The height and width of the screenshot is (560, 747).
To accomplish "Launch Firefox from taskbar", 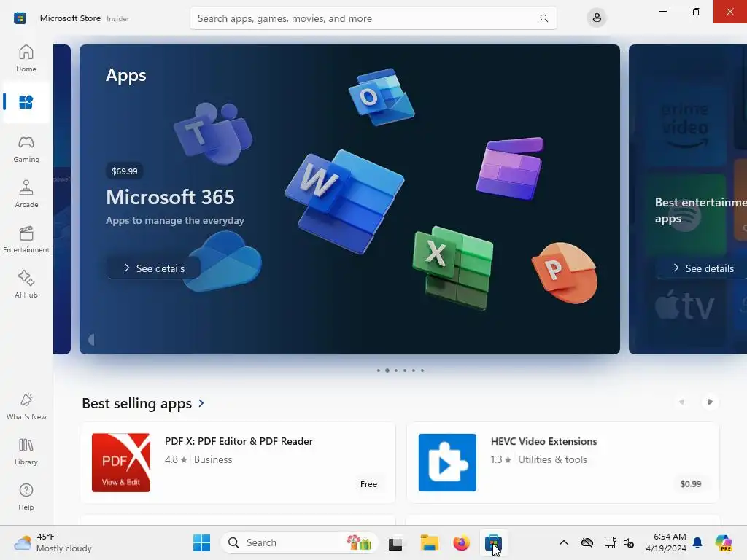I will [x=461, y=542].
